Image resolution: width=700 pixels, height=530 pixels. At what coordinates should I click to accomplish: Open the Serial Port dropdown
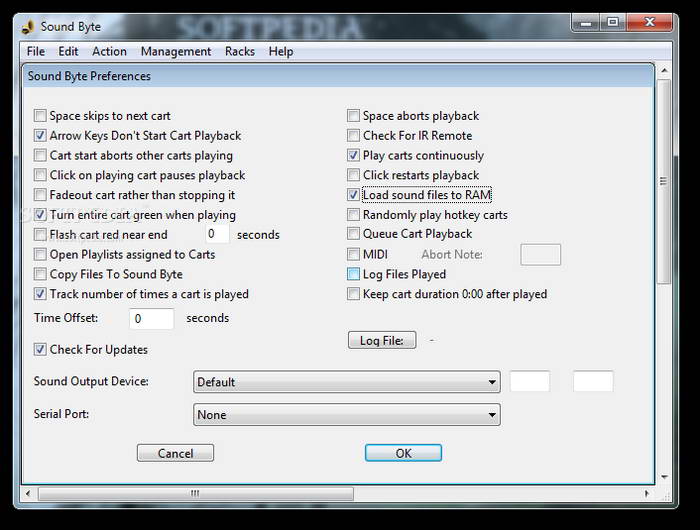point(347,415)
